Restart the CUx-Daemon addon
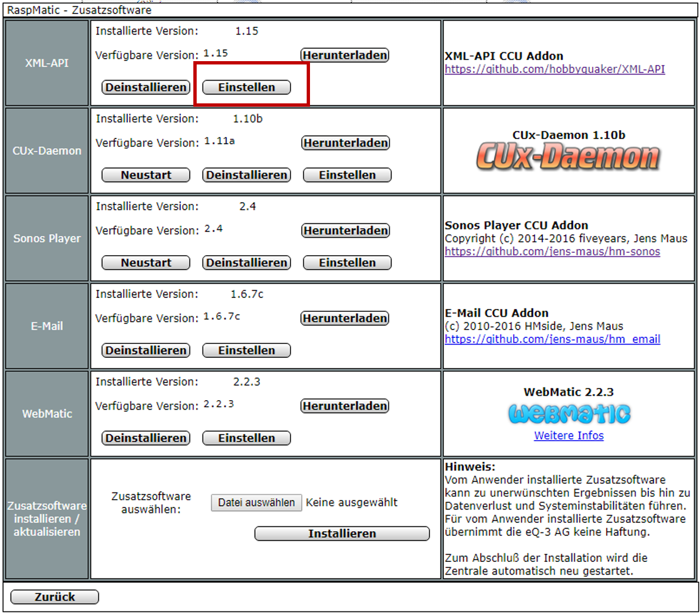The image size is (700, 613). [x=146, y=175]
